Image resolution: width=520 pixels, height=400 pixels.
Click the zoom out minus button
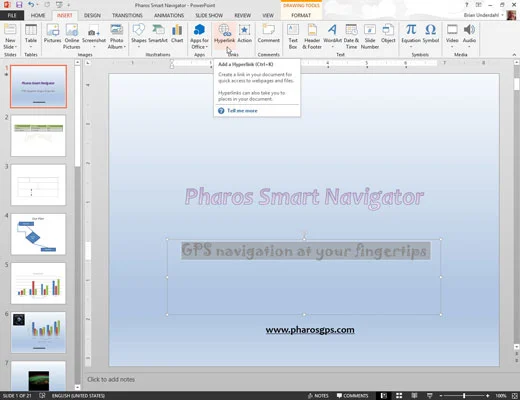point(441,396)
